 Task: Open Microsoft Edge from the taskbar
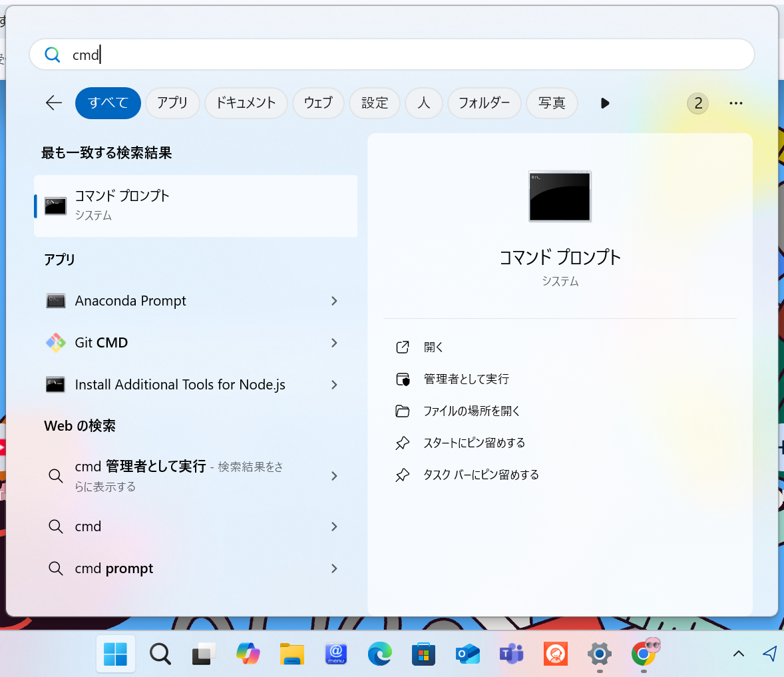pyautogui.click(x=379, y=654)
